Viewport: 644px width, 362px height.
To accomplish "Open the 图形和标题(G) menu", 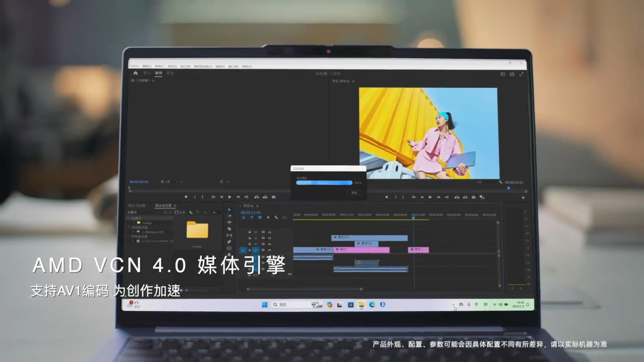I will [203, 66].
